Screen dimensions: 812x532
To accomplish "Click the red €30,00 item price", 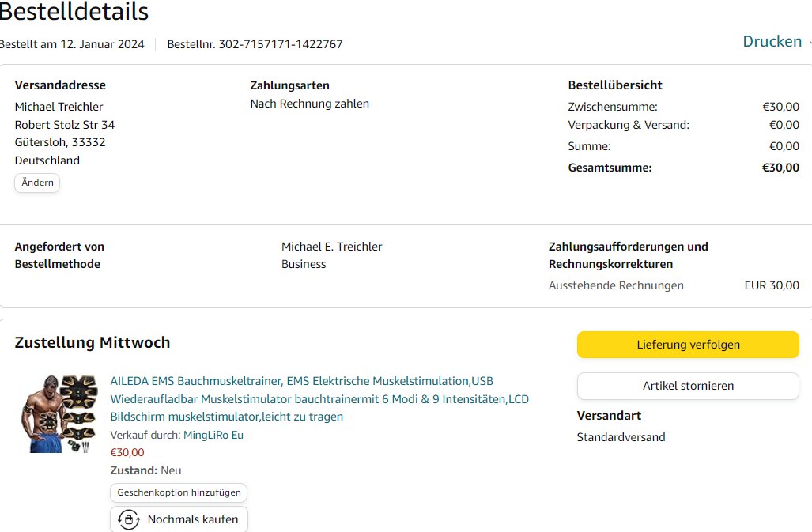I will pyautogui.click(x=127, y=452).
